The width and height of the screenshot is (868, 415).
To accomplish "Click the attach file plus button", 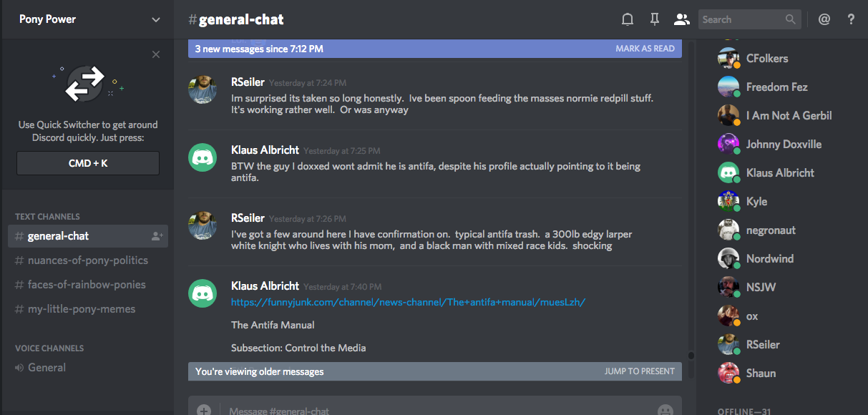I will pyautogui.click(x=204, y=410).
